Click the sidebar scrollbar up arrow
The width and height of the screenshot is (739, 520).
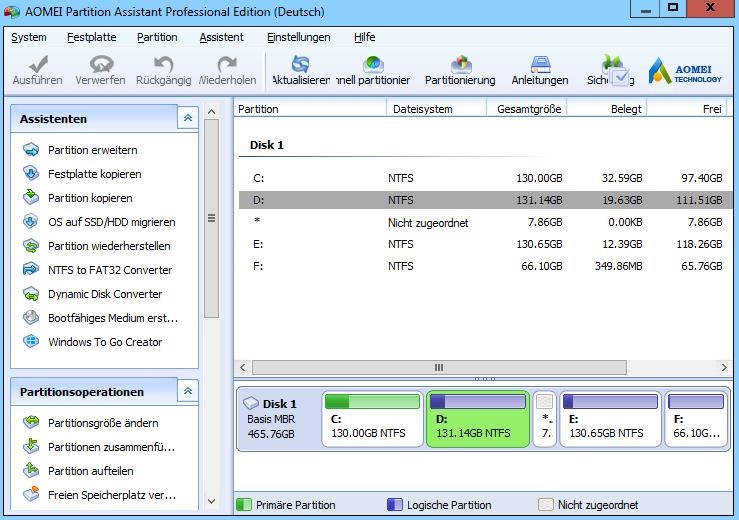point(212,112)
